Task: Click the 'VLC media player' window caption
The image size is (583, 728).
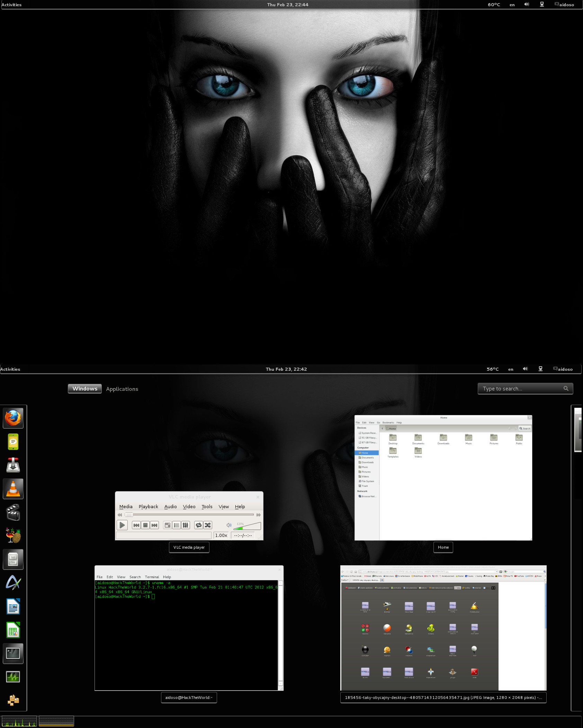Action: [189, 547]
